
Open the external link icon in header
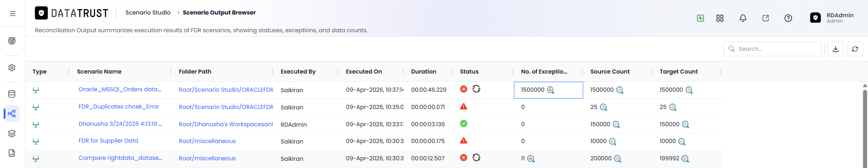[x=766, y=18]
